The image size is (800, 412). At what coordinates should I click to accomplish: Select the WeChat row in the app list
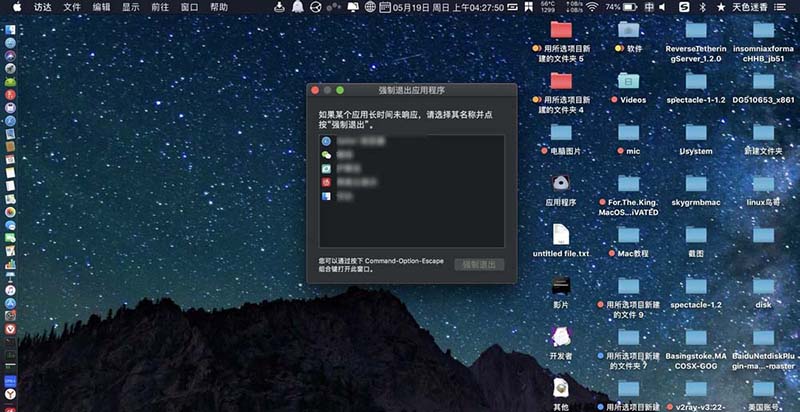tap(411, 154)
